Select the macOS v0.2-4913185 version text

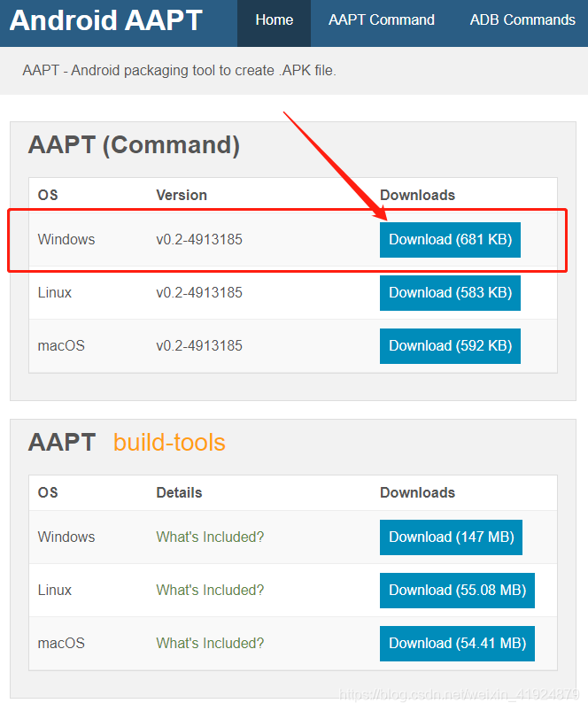pyautogui.click(x=199, y=345)
